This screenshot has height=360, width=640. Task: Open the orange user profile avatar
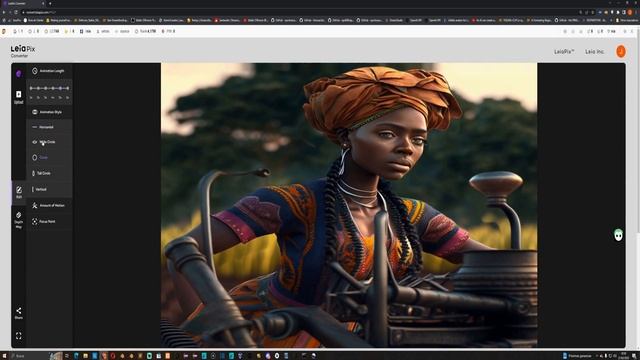621,51
